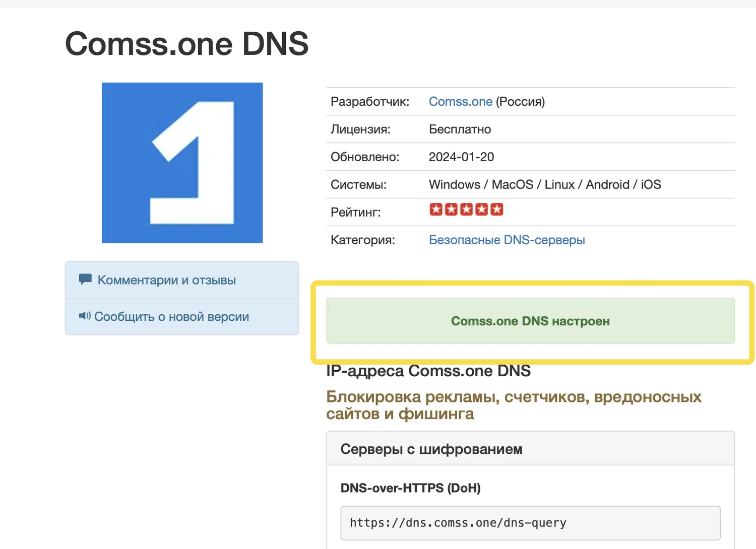Click the Comss.one DNS page title
Viewport: 756px width, 549px height.
coord(186,44)
